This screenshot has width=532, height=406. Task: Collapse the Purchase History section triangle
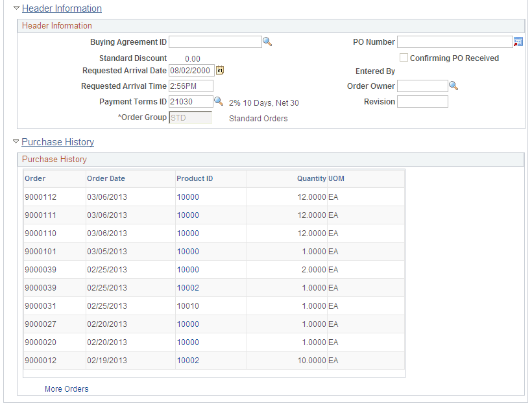(x=16, y=142)
